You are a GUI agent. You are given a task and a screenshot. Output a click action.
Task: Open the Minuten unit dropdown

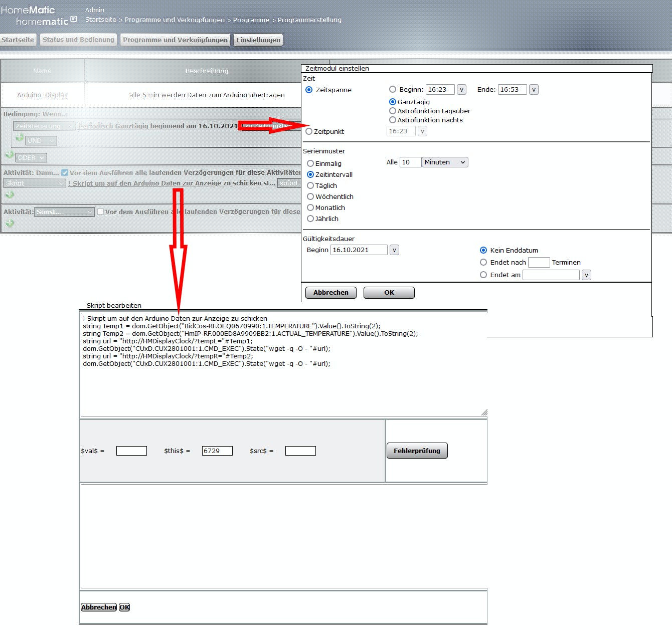tap(445, 162)
